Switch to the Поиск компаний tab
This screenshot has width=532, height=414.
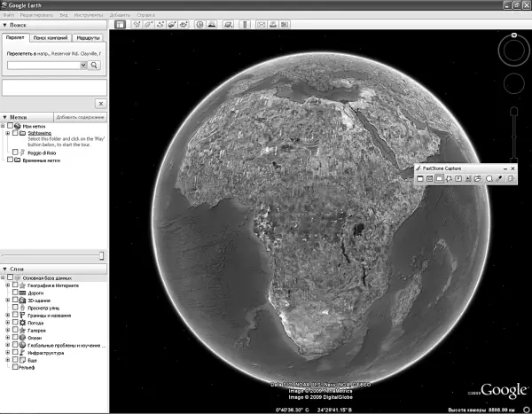51,37
